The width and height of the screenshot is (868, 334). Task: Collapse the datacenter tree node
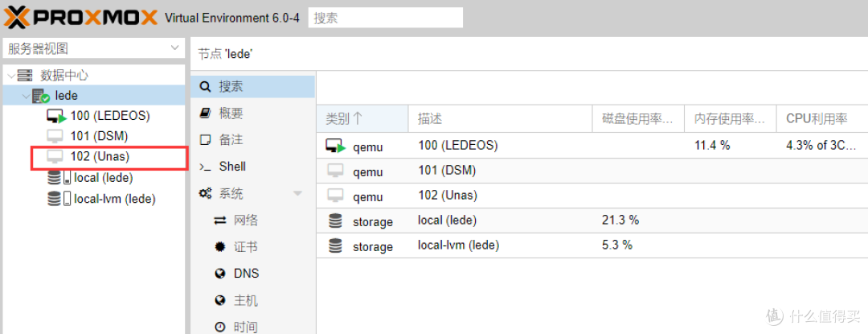coord(10,76)
